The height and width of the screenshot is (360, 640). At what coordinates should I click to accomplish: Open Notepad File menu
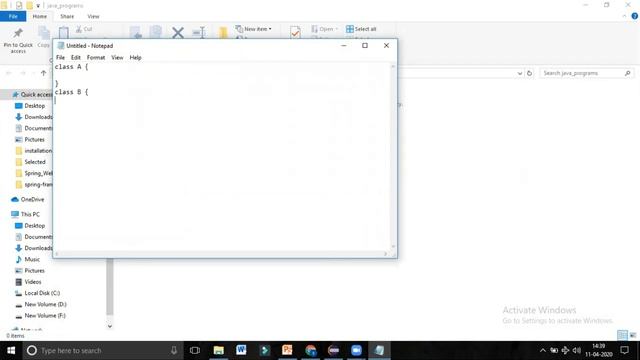[60, 58]
